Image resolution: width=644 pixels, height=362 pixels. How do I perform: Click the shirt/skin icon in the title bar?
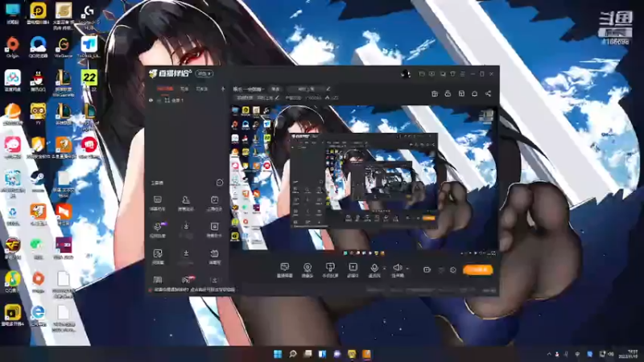pyautogui.click(x=452, y=74)
